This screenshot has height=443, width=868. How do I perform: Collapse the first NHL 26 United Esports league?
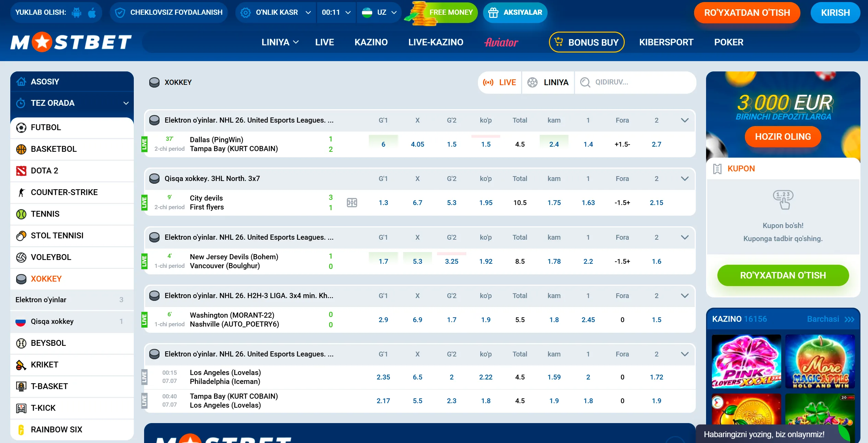coord(685,121)
